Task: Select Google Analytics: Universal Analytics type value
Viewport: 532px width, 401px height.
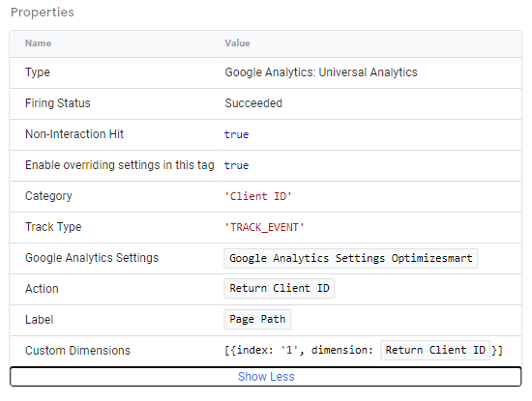Action: click(x=321, y=72)
